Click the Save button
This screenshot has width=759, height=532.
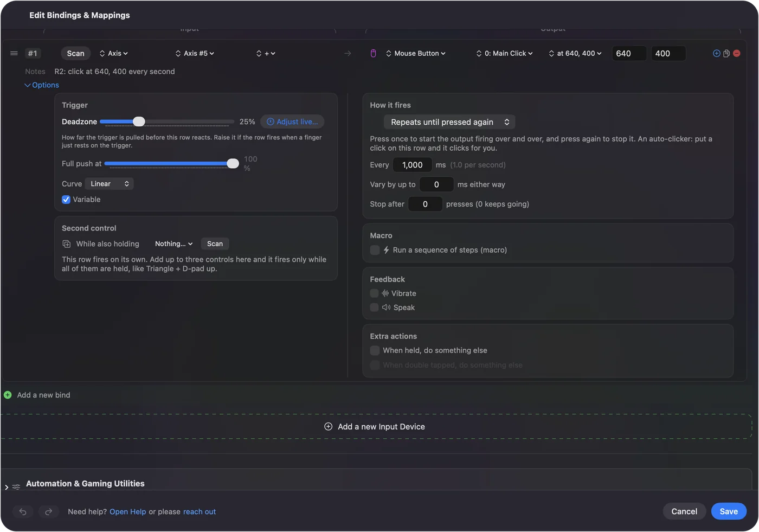pos(729,511)
